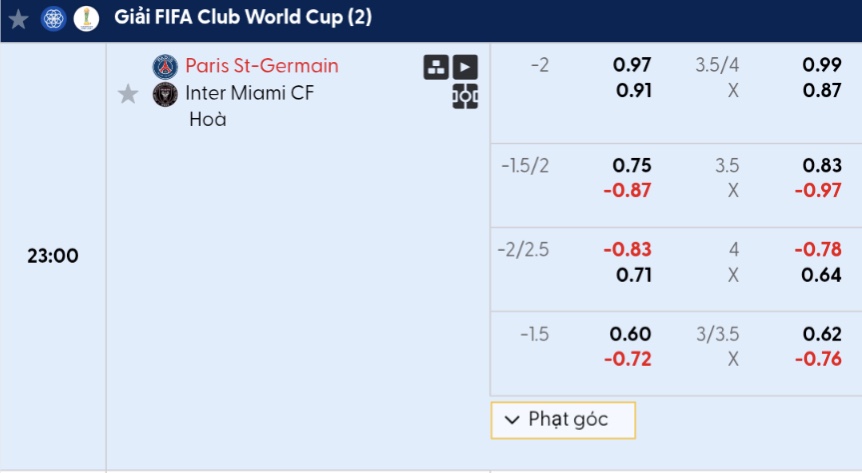Screen dimensions: 862x473
Task: Click the Paris St-Germain club crest
Action: point(165,67)
